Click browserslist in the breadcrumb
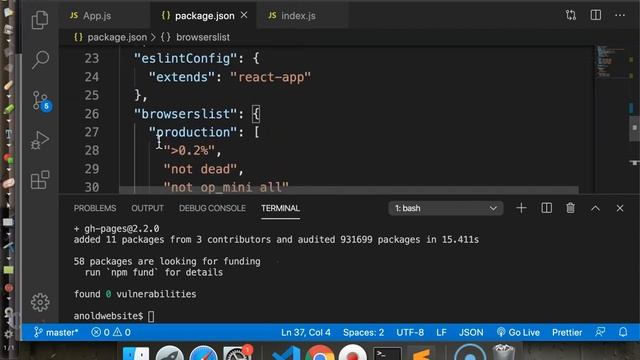This screenshot has width=640, height=360. (203, 37)
